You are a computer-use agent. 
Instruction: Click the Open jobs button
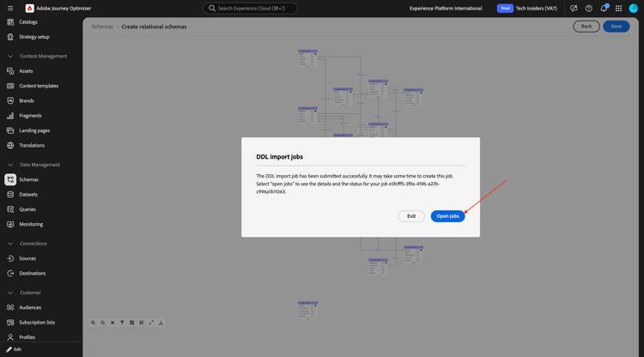(447, 216)
